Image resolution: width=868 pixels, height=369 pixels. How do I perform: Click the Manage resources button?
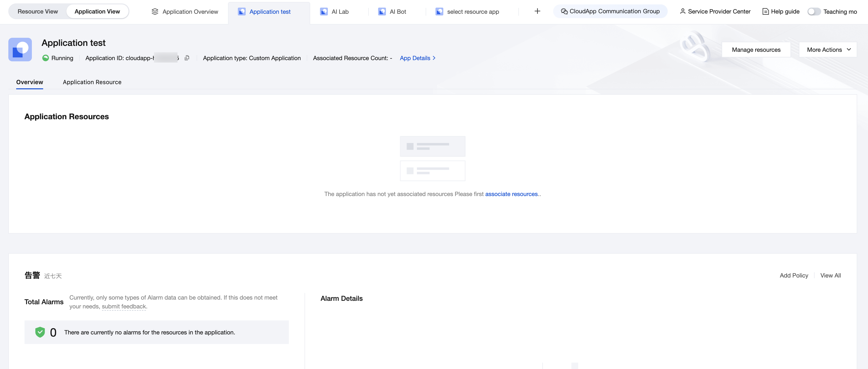pyautogui.click(x=756, y=50)
